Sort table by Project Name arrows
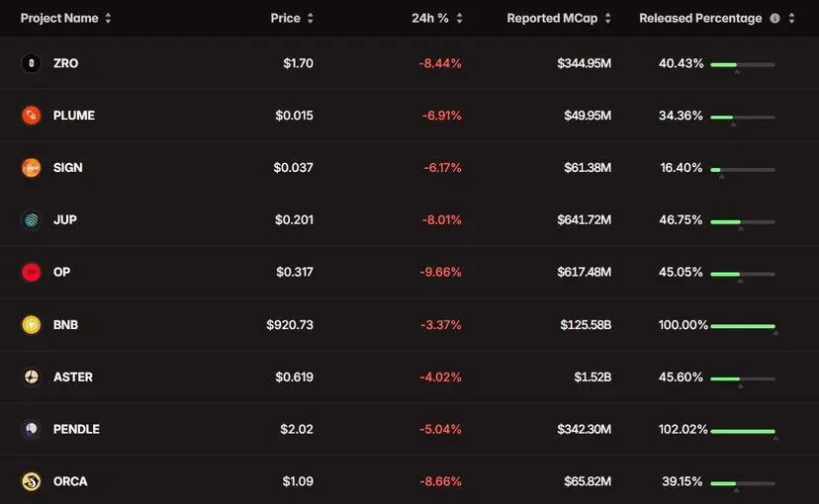819x504 pixels. click(108, 19)
